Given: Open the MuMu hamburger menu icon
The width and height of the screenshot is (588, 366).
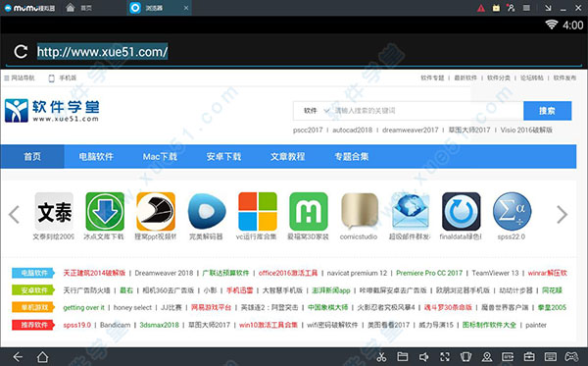Looking at the screenshot, I should tap(526, 8).
